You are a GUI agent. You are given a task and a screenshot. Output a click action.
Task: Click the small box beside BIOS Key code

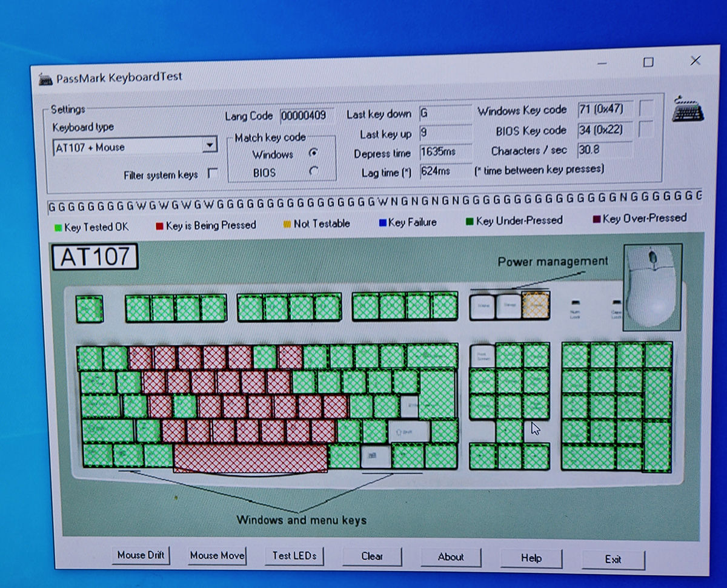(x=647, y=128)
